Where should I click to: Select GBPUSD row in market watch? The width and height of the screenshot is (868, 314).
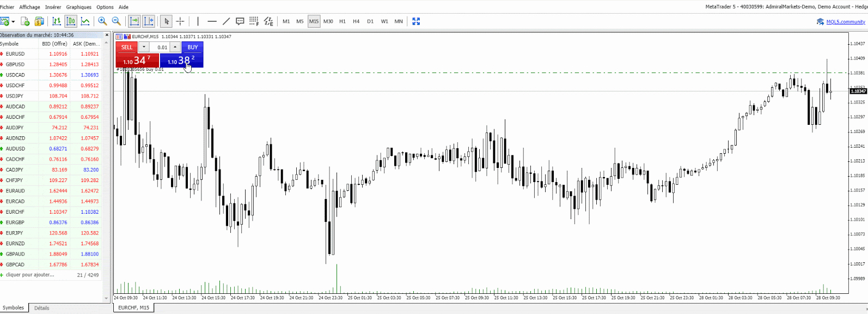(51, 64)
